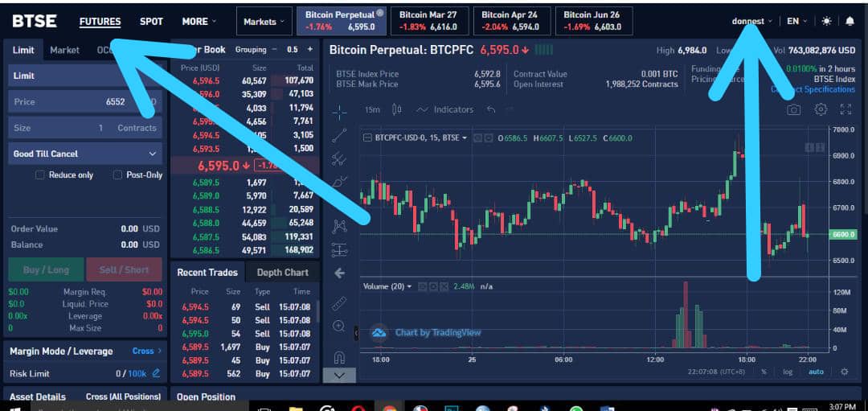
Task: Click the Size contracts input field
Action: point(85,128)
